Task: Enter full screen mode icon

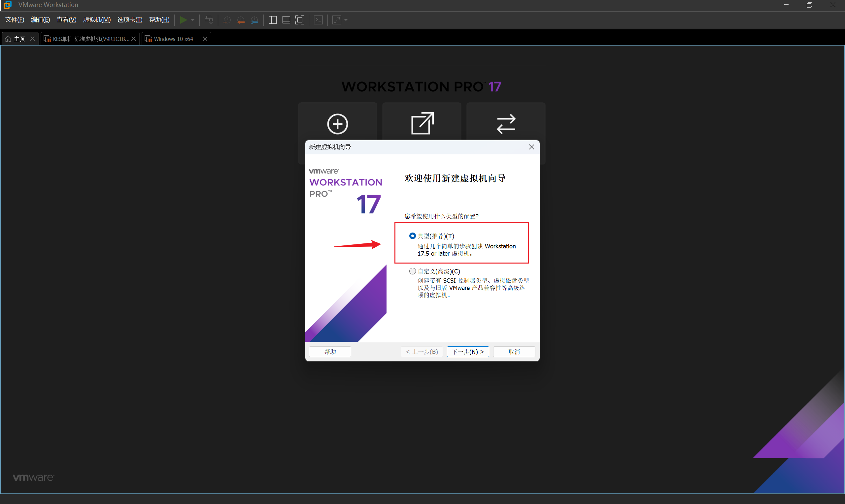Action: click(300, 20)
